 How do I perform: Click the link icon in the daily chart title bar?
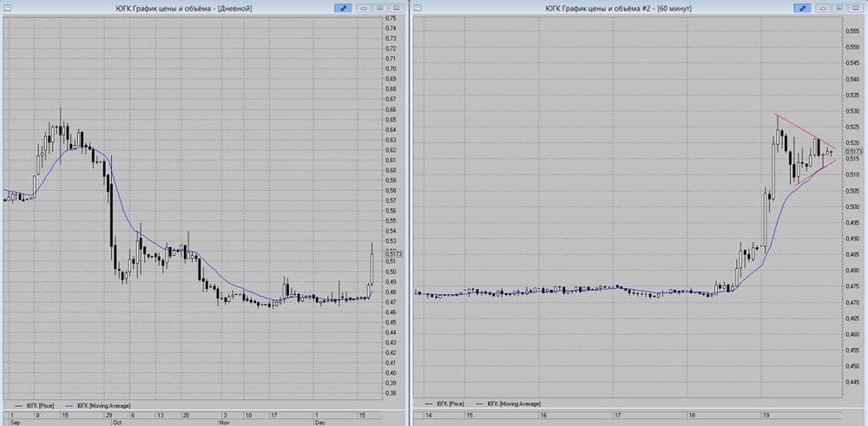[344, 8]
